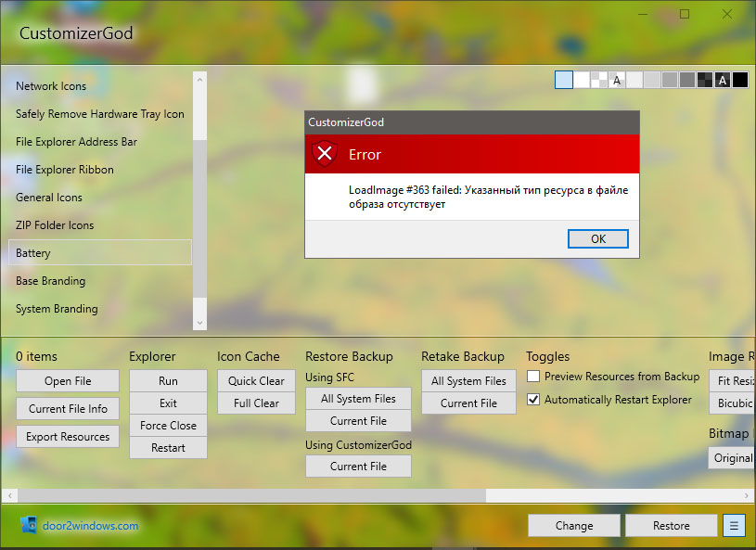This screenshot has width=756, height=550.
Task: Click Run under Explorer
Action: pyautogui.click(x=168, y=381)
